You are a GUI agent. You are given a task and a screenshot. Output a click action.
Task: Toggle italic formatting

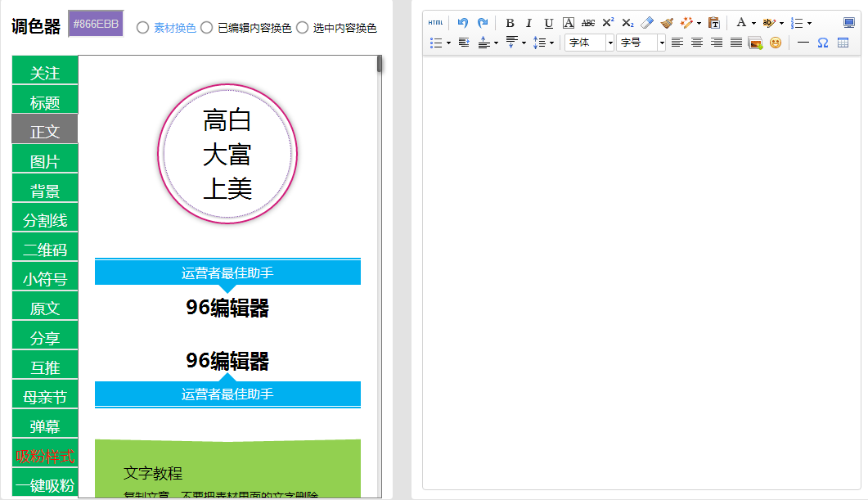[x=528, y=23]
